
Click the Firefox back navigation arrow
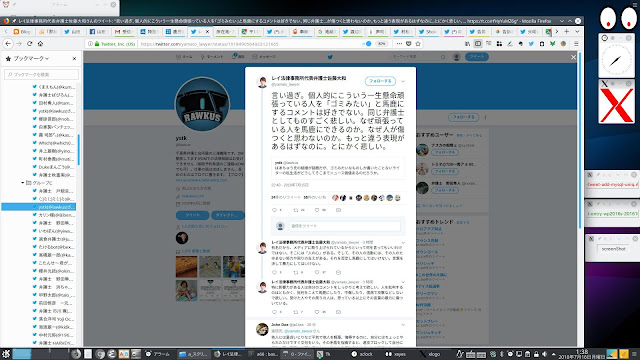pos(8,44)
